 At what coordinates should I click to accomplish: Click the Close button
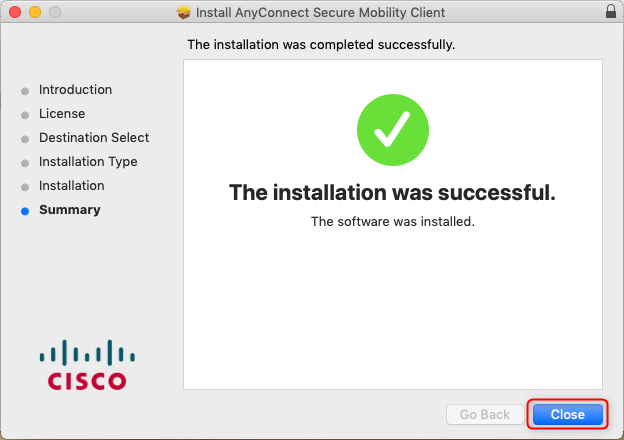coord(567,414)
